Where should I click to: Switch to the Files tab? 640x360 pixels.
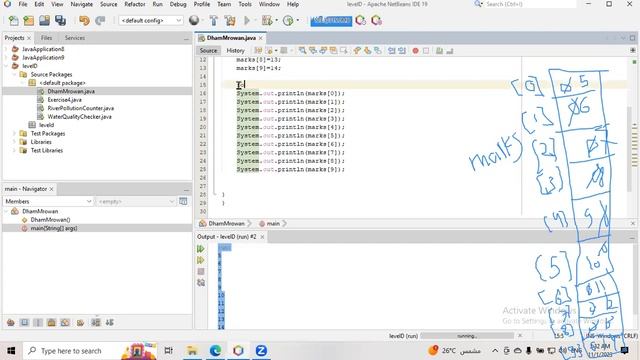[x=46, y=38]
